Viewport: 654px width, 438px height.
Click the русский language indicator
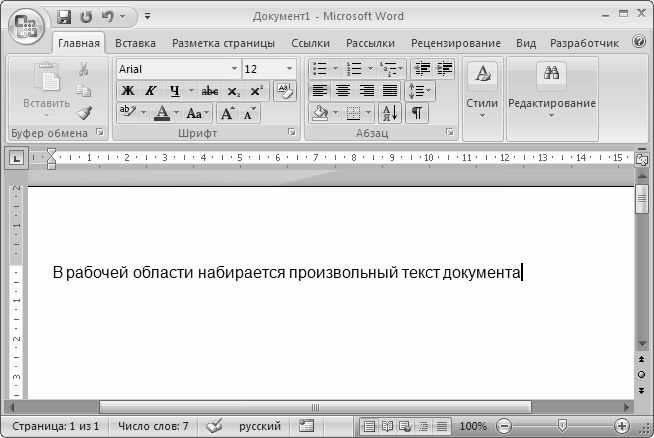(x=259, y=426)
